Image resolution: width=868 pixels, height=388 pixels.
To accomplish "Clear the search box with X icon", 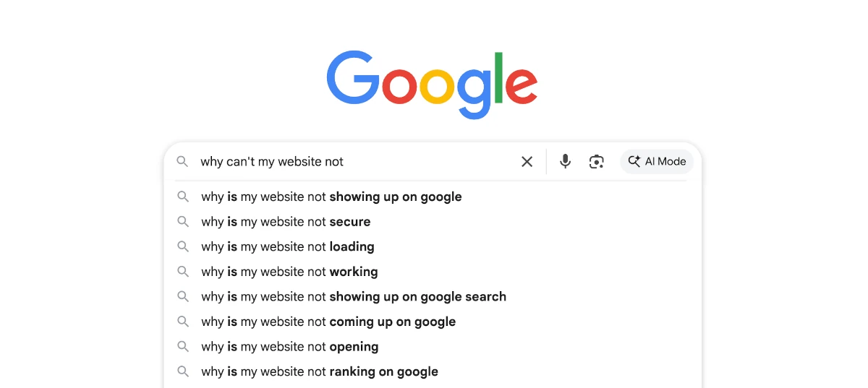I will click(527, 162).
